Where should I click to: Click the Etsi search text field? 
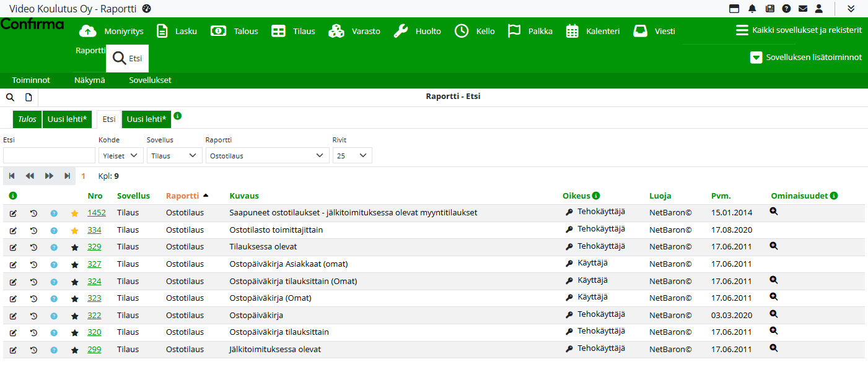[x=50, y=156]
